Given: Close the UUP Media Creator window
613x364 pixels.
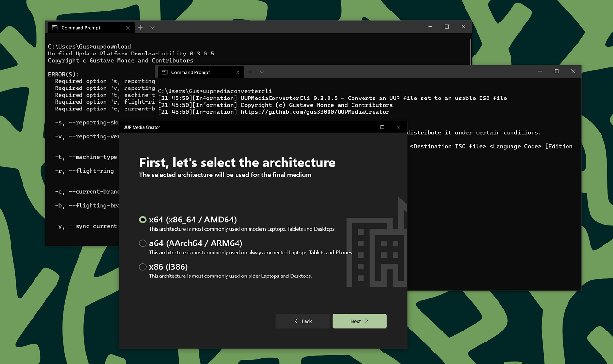Looking at the screenshot, I should tap(398, 127).
